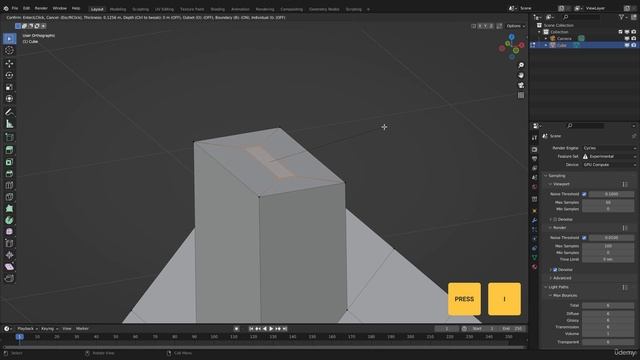Select the Rip Region tool
This screenshot has width=640, height=360.
tap(9, 278)
